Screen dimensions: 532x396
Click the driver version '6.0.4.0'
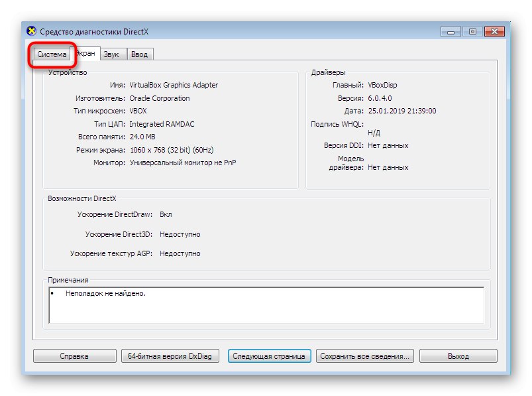(x=380, y=98)
